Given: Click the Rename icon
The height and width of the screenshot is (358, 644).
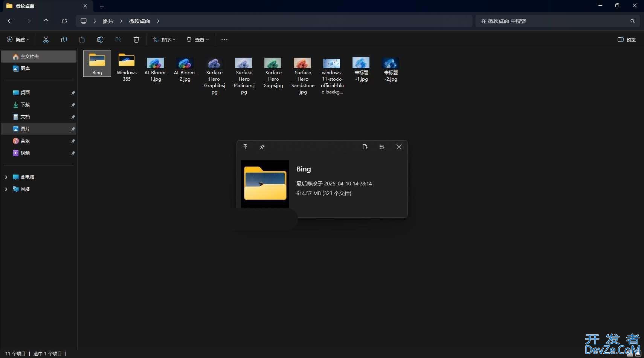Looking at the screenshot, I should pyautogui.click(x=100, y=40).
